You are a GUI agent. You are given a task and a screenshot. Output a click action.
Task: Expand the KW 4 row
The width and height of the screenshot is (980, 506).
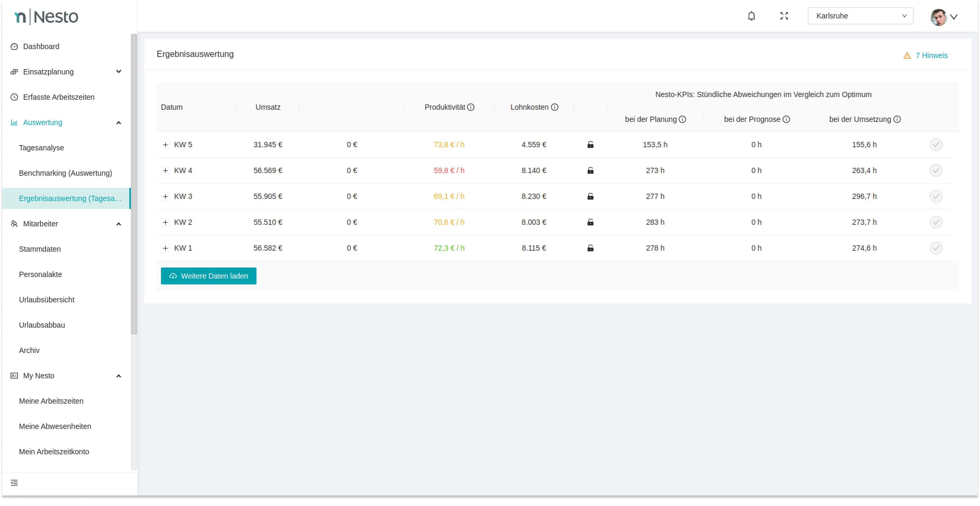tap(165, 171)
